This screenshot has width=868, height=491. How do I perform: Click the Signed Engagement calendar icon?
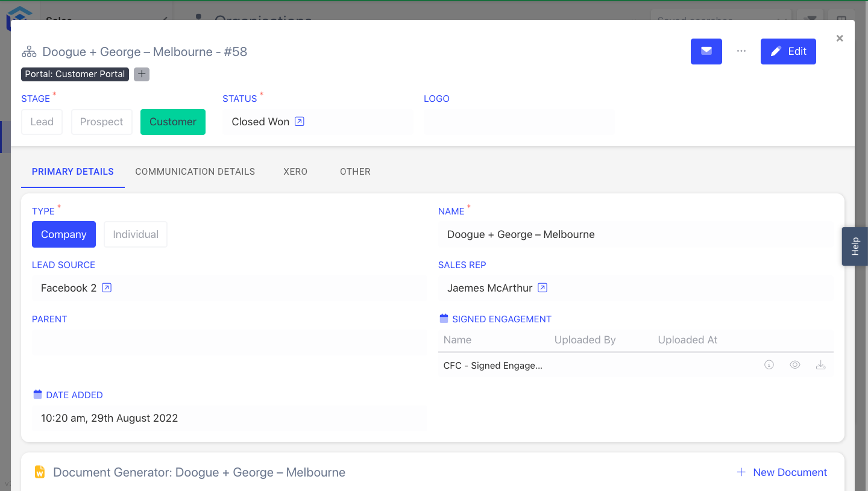[444, 319]
